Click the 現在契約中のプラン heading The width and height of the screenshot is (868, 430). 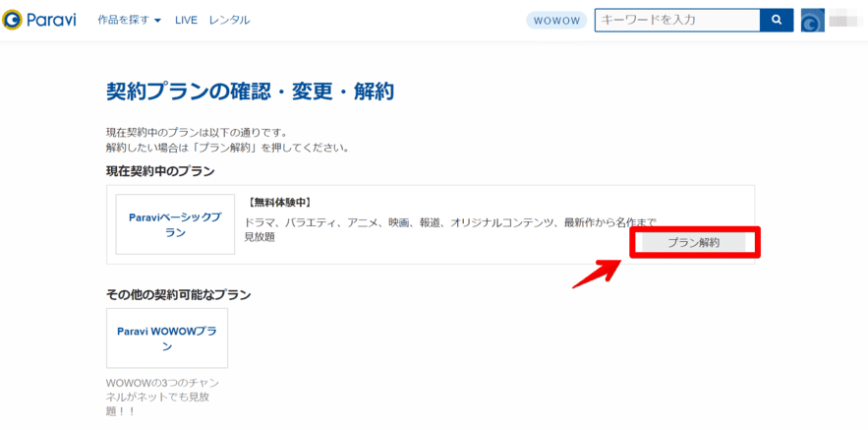[160, 171]
